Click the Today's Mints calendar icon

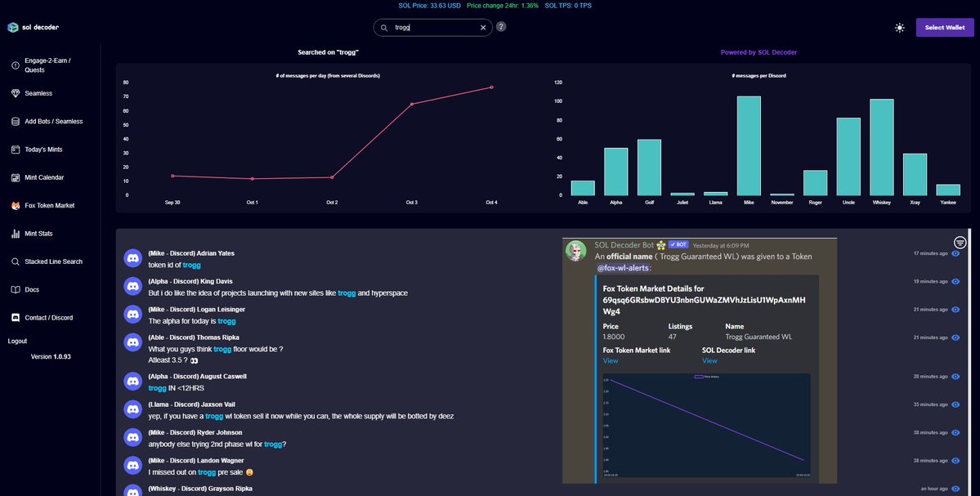pos(16,150)
